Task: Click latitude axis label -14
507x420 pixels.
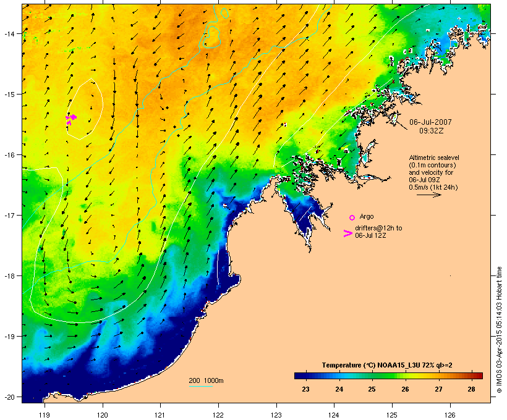Action: click(9, 33)
